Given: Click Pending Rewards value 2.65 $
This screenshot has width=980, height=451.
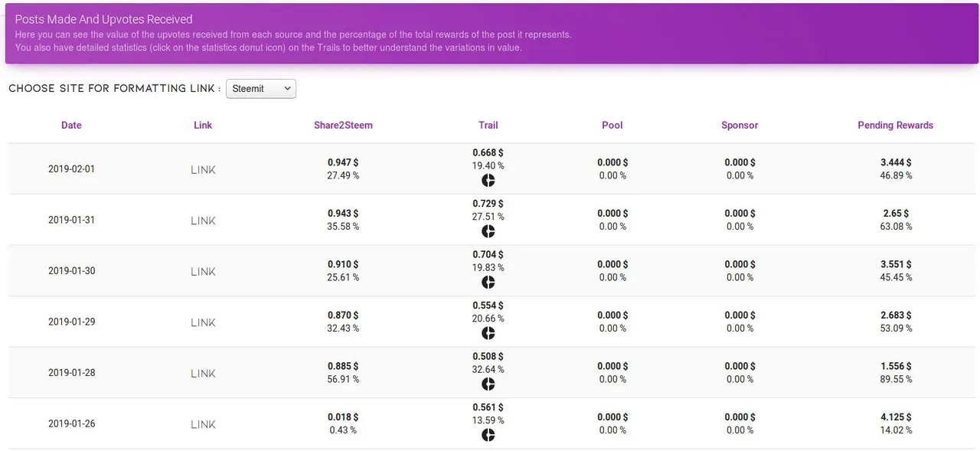Looking at the screenshot, I should tap(896, 213).
